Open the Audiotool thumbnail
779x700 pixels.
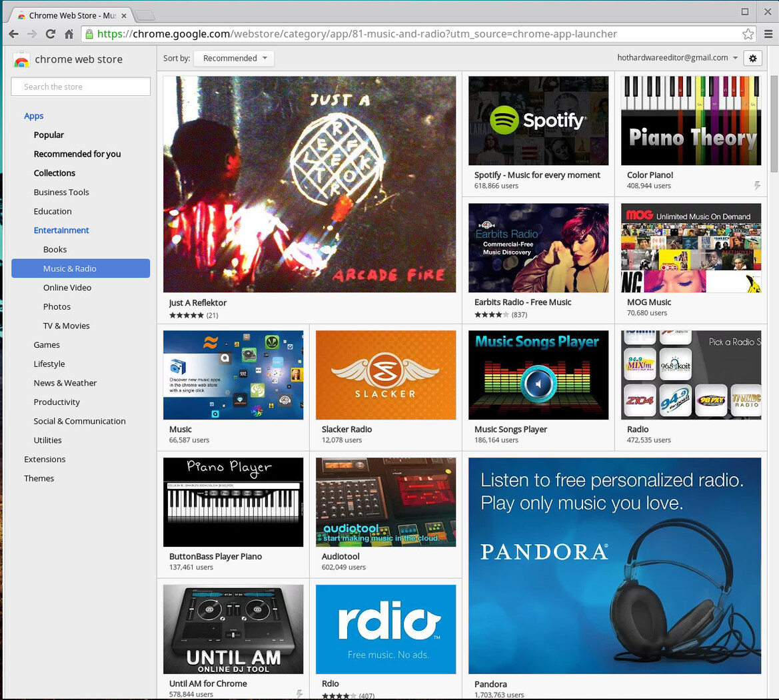(386, 502)
